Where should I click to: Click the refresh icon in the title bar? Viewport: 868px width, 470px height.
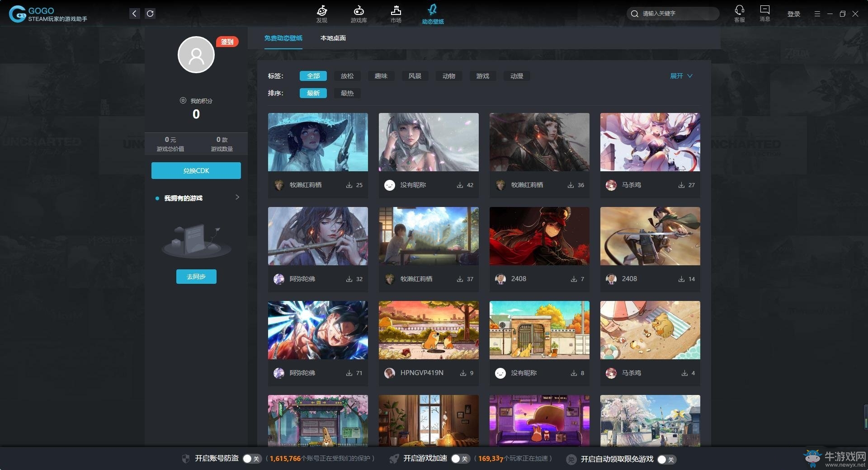pyautogui.click(x=150, y=14)
